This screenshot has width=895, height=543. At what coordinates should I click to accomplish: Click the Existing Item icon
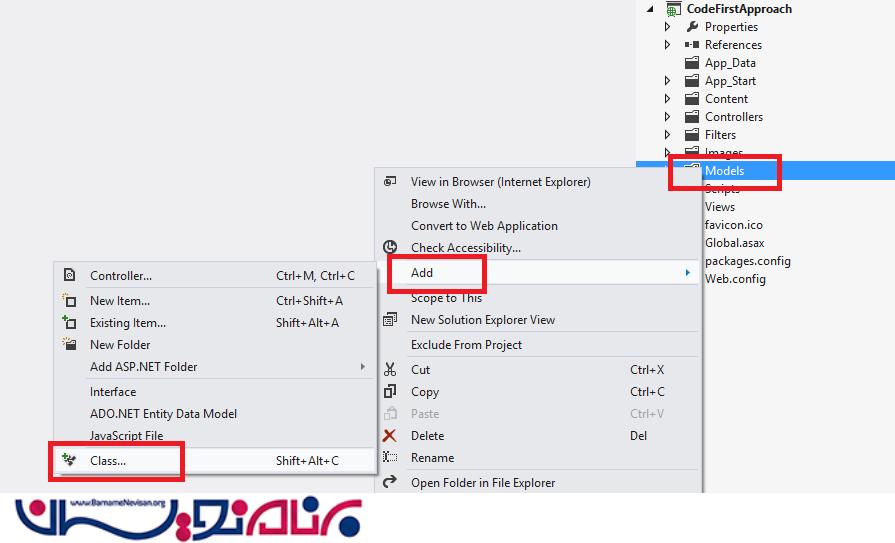69,322
